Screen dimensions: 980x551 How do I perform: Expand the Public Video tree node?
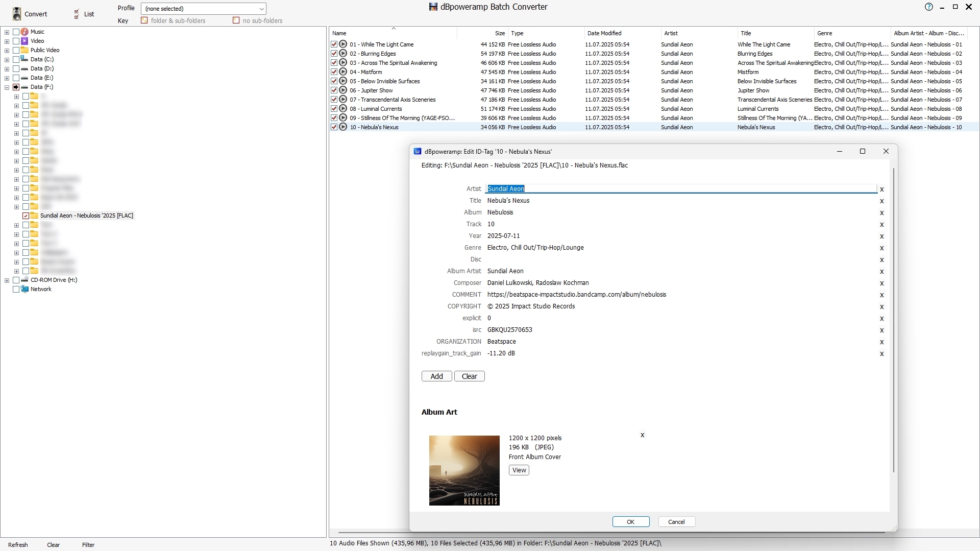(7, 51)
